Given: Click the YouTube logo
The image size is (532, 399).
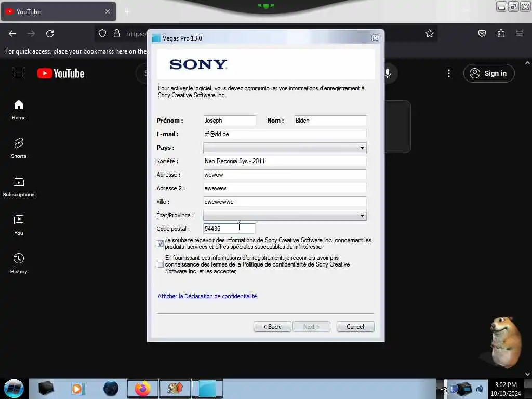Looking at the screenshot, I should pos(61,73).
